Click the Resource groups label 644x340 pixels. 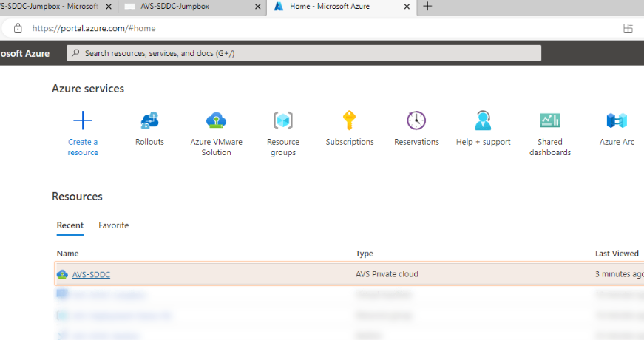tap(283, 147)
